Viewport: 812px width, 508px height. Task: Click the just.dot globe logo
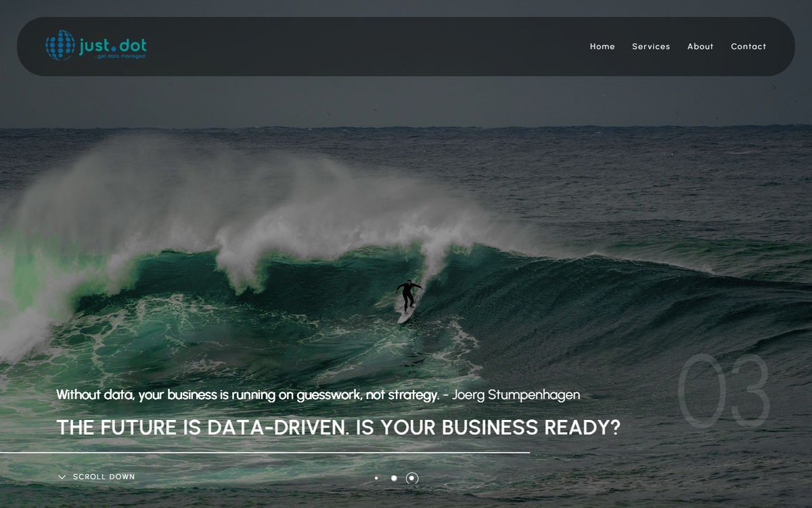click(60, 45)
